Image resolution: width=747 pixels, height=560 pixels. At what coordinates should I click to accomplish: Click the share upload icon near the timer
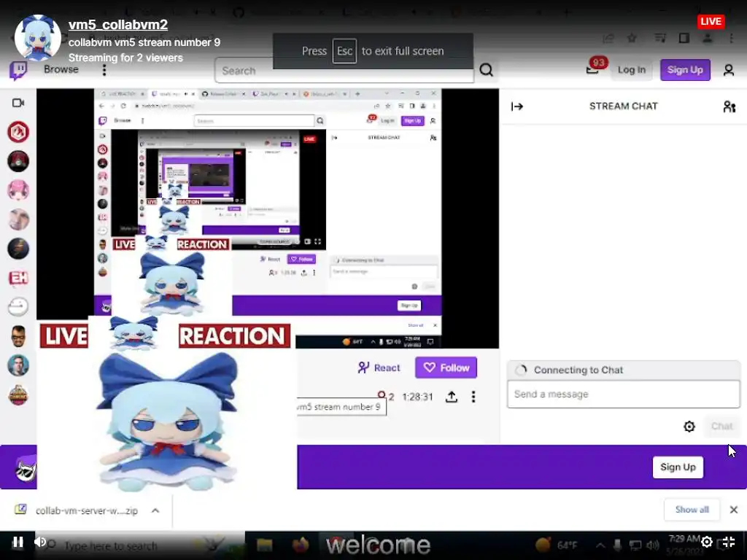pyautogui.click(x=451, y=397)
